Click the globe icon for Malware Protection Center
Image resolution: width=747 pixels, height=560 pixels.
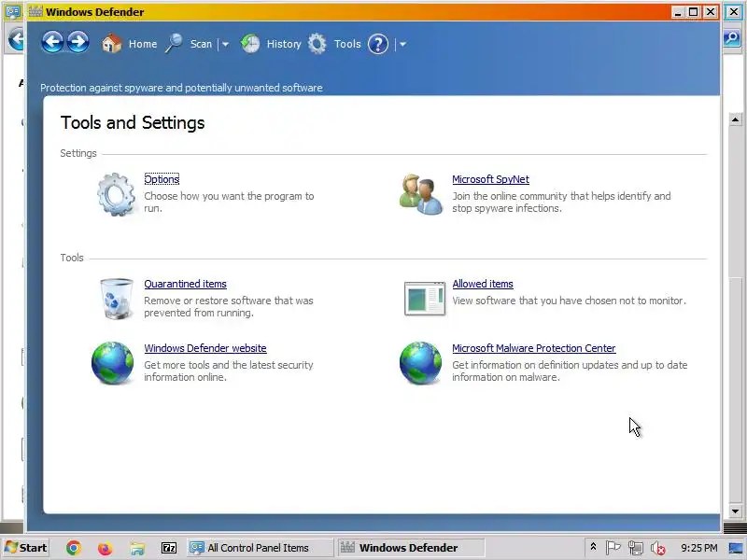pyautogui.click(x=421, y=363)
